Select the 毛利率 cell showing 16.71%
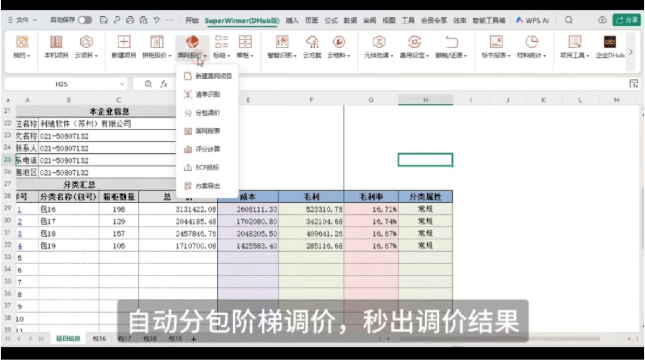 coord(371,209)
